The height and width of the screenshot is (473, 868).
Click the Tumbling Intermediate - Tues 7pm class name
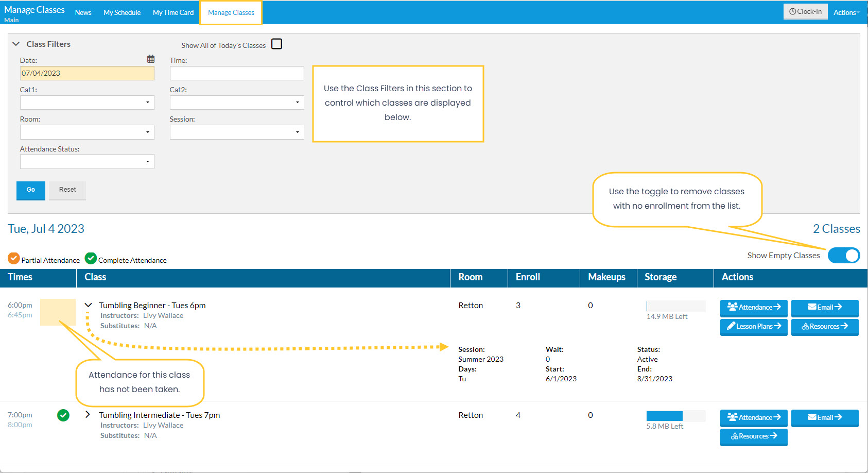(160, 415)
